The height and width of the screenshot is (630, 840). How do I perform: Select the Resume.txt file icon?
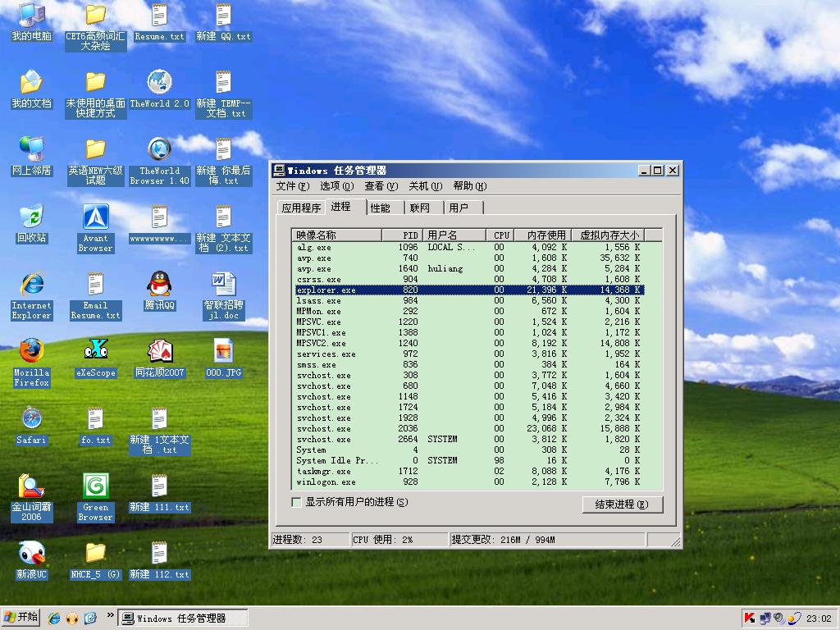point(160,22)
